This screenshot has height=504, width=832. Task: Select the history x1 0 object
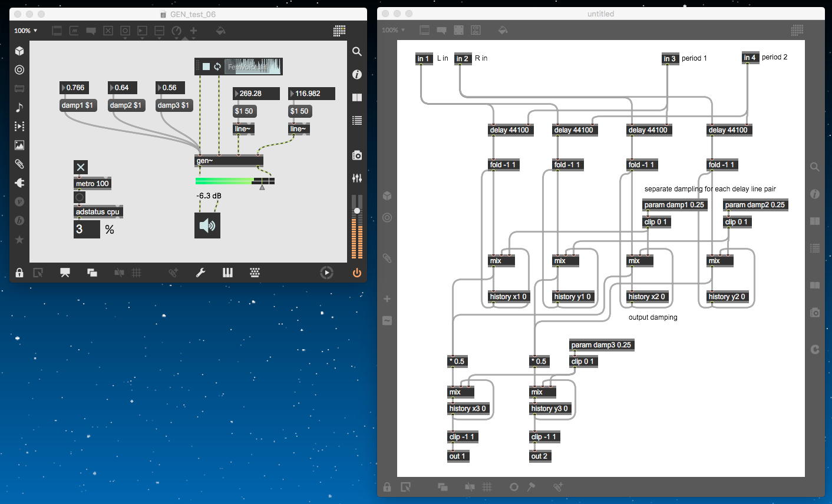[509, 297]
